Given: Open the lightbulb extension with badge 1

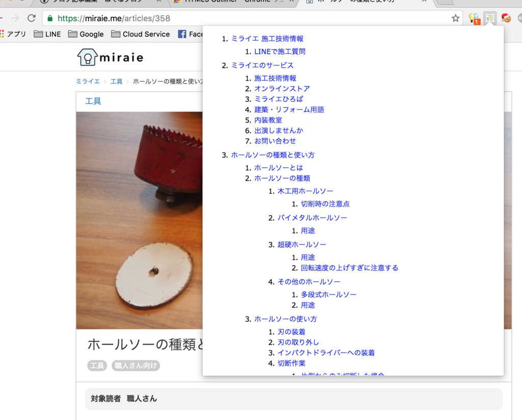Looking at the screenshot, I should point(474,19).
